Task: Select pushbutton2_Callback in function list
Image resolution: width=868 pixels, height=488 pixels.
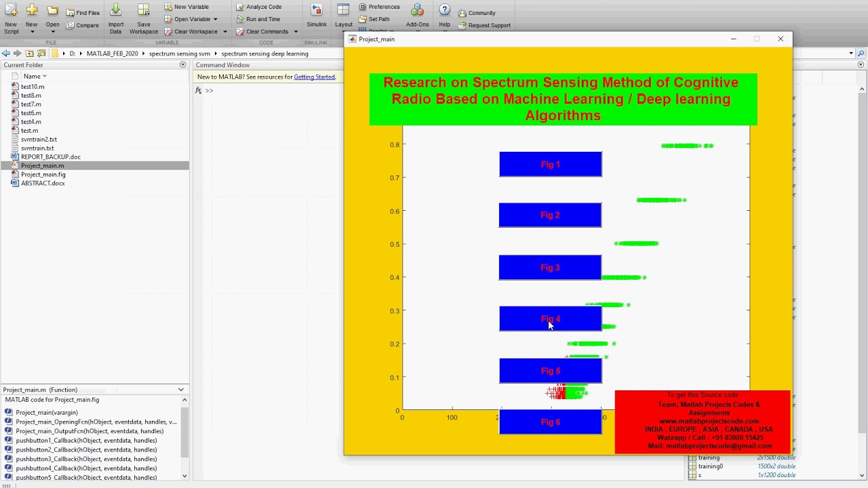Action: 86,449
